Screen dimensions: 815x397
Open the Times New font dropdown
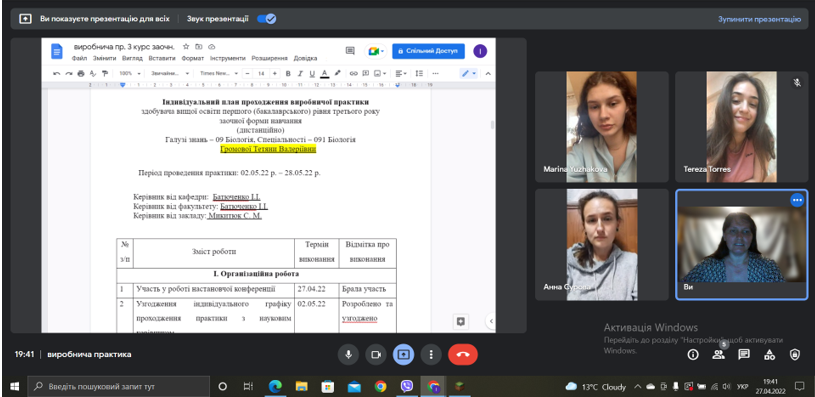219,73
